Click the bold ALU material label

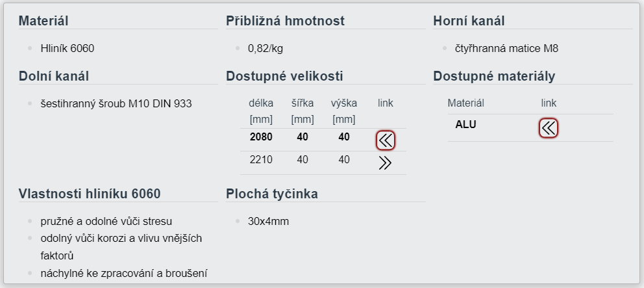pos(465,125)
